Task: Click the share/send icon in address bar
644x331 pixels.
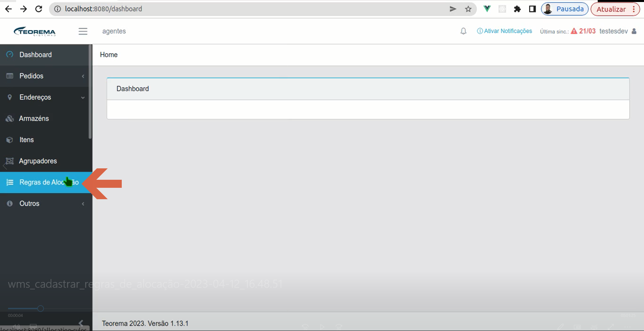Action: click(x=453, y=9)
